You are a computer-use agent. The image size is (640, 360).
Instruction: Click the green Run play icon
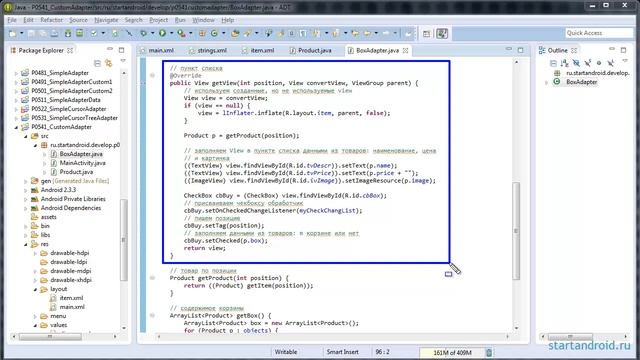tap(162, 33)
